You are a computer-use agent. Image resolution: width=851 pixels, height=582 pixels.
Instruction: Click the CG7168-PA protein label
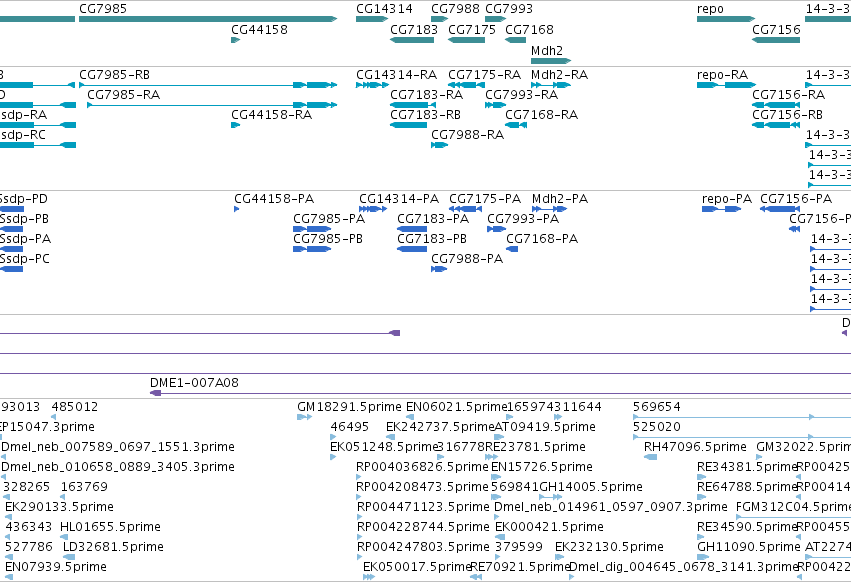[542, 239]
